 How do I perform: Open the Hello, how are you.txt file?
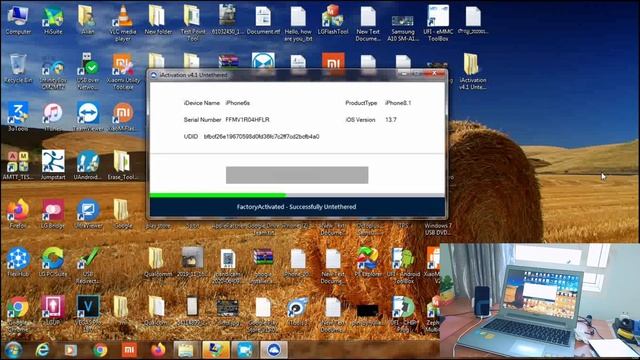298,23
